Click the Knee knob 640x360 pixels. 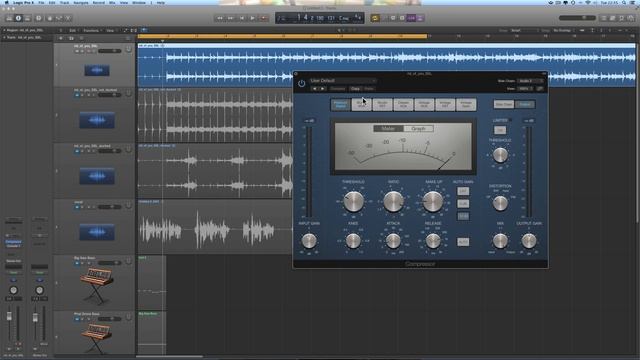[353, 241]
